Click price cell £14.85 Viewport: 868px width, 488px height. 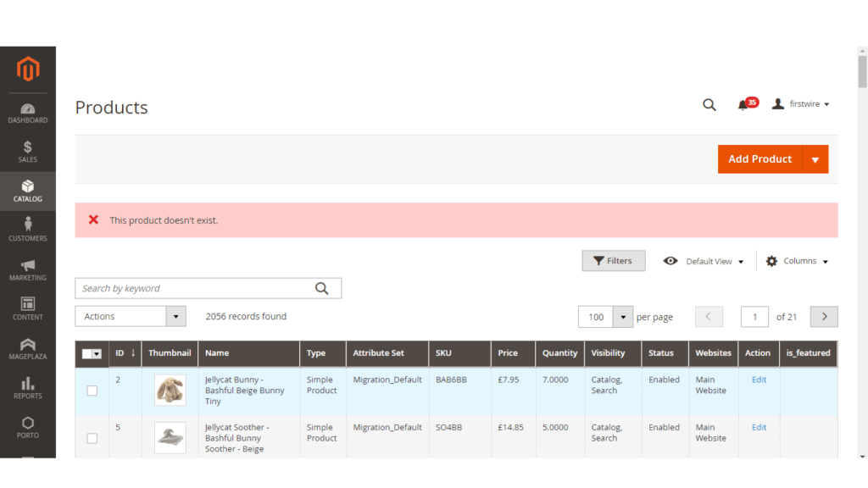click(510, 427)
